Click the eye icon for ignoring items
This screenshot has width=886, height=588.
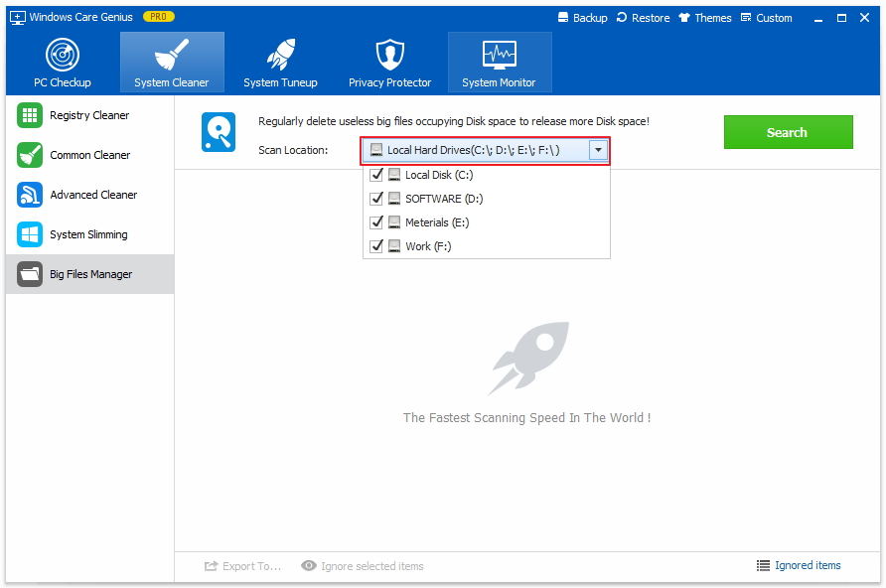[309, 565]
